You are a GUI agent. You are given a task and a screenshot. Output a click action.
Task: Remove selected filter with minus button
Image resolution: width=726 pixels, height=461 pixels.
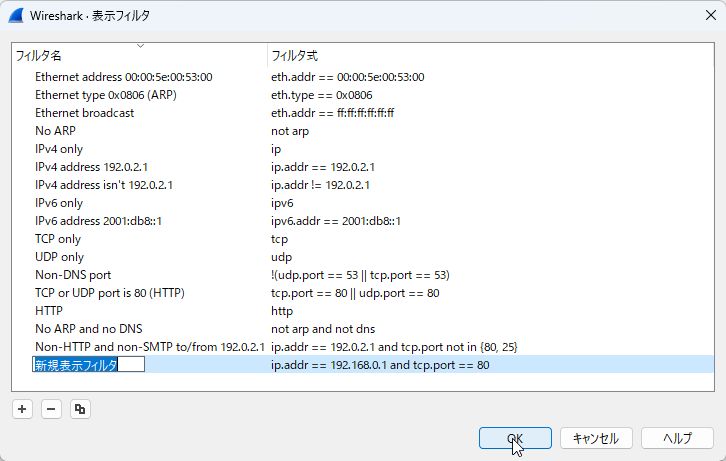coord(51,409)
